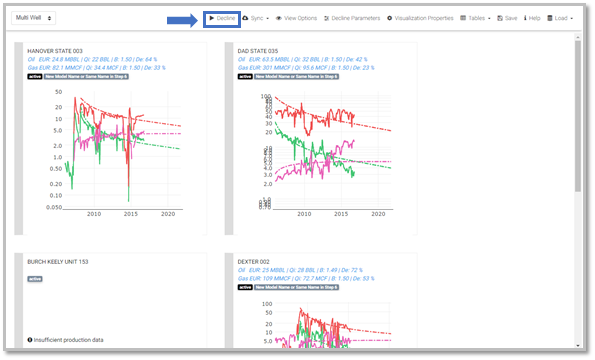The image size is (595, 360).
Task: Click DEXTER 002 Gas EUR line
Action: [x=306, y=278]
